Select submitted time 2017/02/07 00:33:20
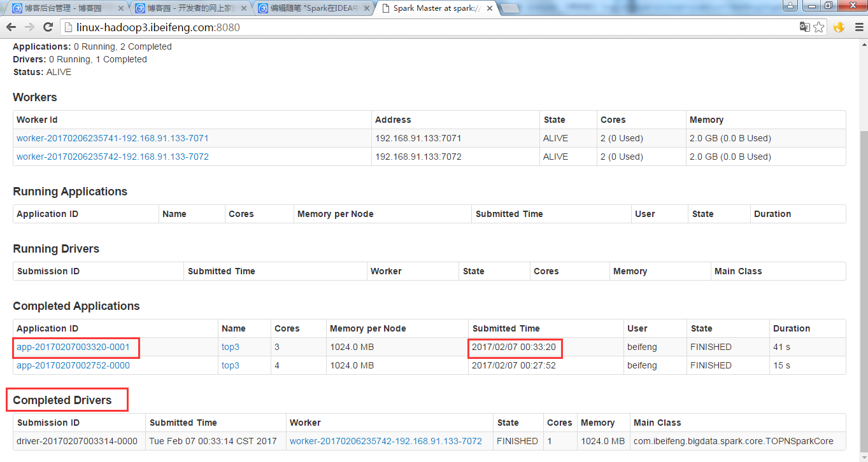The image size is (868, 462). click(x=514, y=347)
